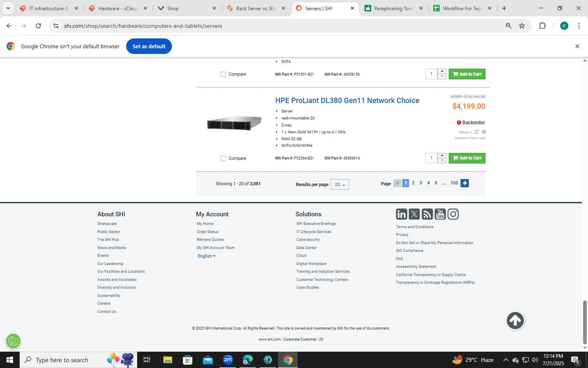Click globe stock icon next to Stock: 0
The height and width of the screenshot is (368, 588).
(x=483, y=132)
